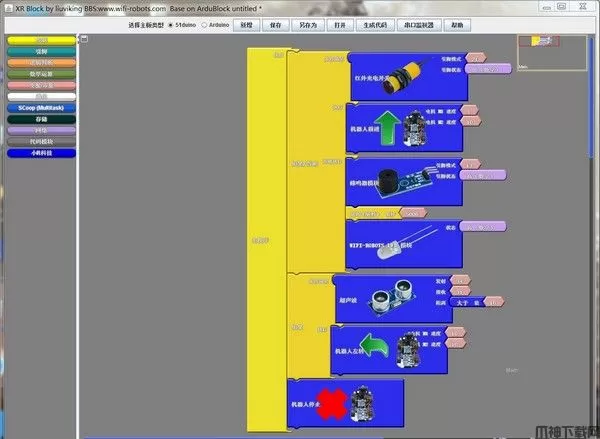This screenshot has width=600, height=439.
Task: Click second speed value on robot forward block
Action: coord(470,121)
